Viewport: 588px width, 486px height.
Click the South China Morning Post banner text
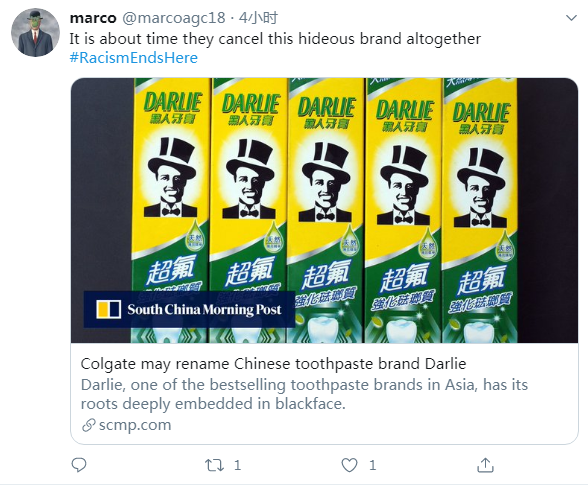tap(204, 309)
